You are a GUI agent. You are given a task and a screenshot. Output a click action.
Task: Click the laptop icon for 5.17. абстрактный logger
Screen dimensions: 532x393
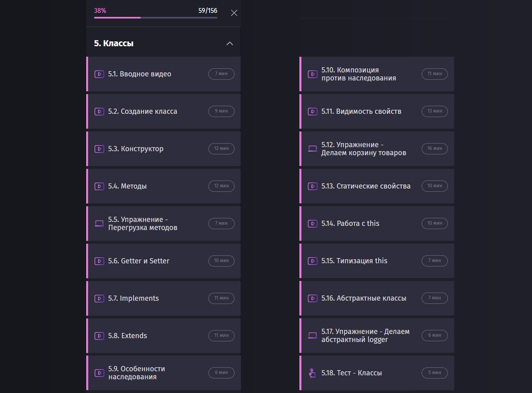[312, 336]
